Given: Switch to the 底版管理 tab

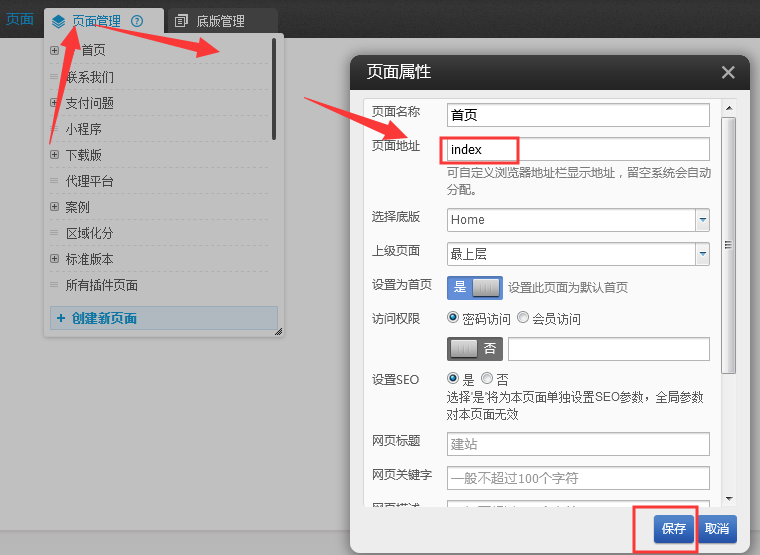Looking at the screenshot, I should click(x=219, y=20).
